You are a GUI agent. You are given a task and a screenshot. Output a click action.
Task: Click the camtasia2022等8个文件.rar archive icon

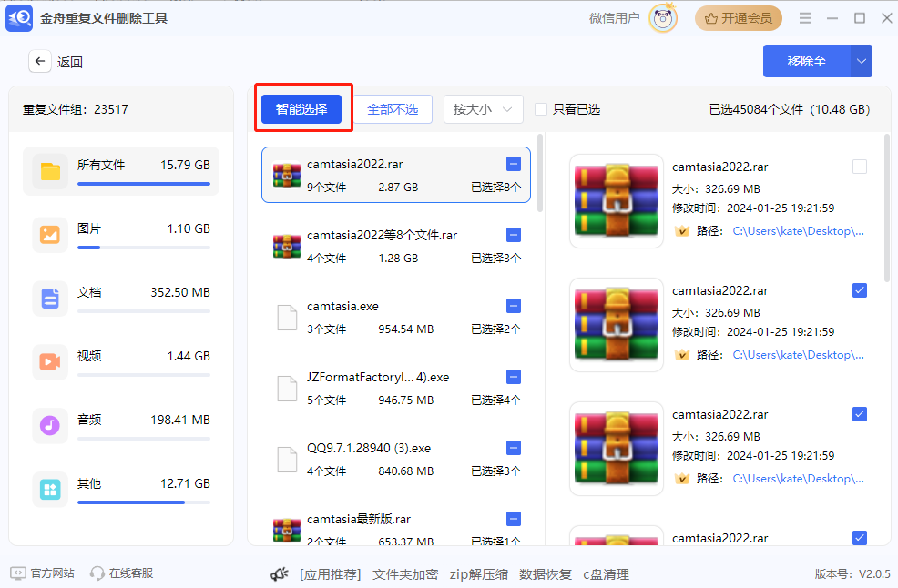[287, 246]
